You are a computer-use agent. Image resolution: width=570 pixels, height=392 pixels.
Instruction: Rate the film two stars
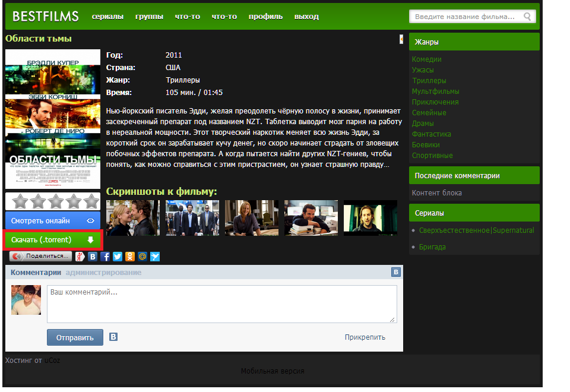[38, 201]
